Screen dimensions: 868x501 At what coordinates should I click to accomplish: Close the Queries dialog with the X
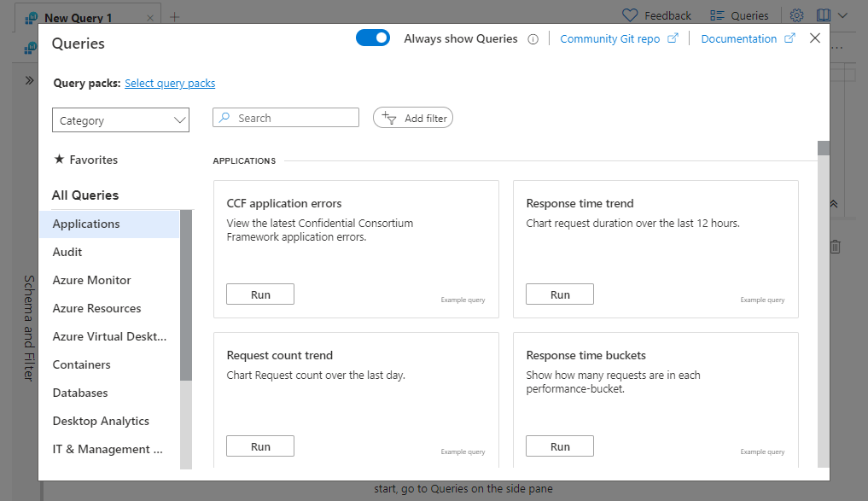click(814, 38)
